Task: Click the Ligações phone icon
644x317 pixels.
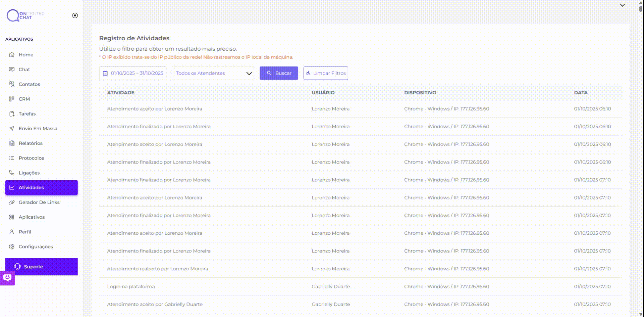Action: coord(12,173)
